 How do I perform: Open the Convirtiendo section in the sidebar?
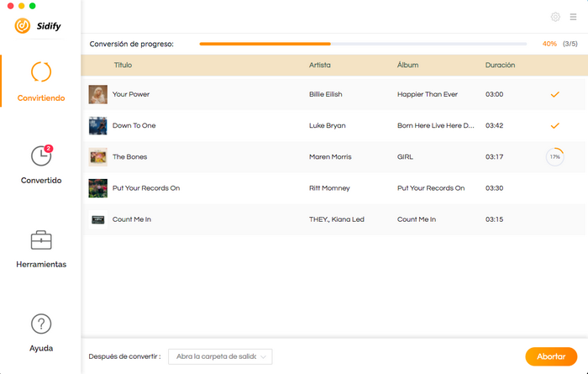[x=41, y=81]
